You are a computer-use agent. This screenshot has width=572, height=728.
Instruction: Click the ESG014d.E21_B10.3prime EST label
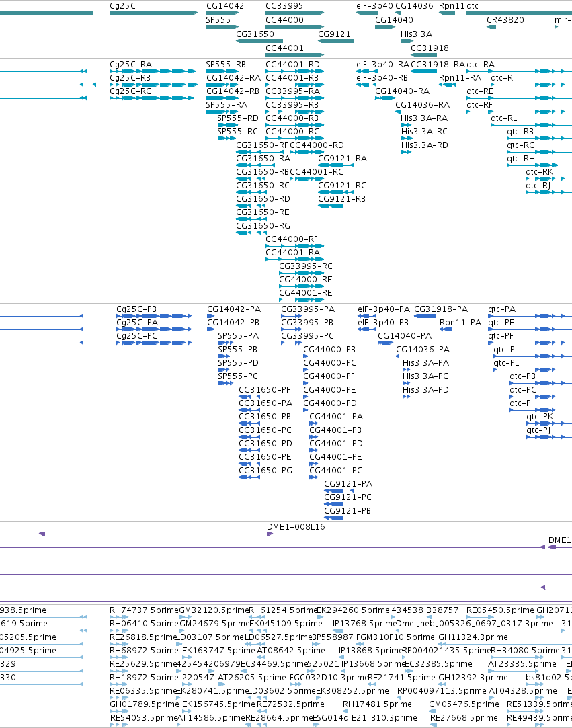365,718
